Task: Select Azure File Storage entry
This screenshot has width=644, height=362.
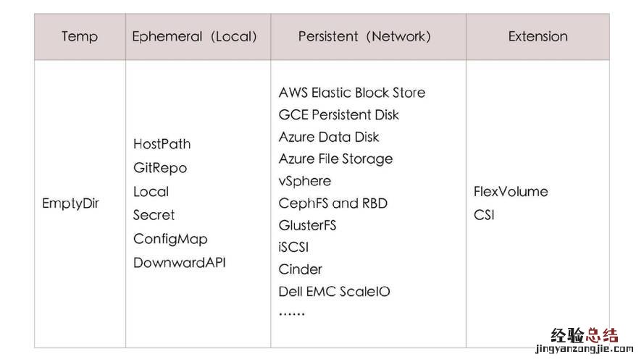Action: click(335, 159)
